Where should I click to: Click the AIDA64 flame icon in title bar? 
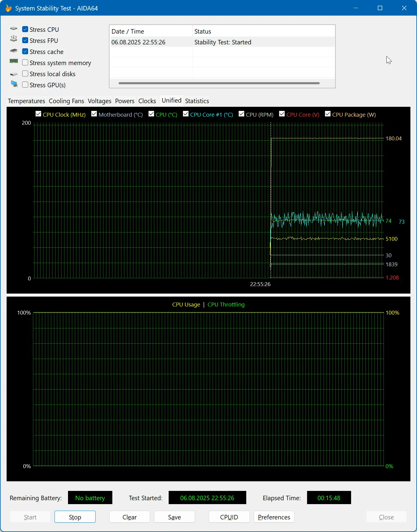click(x=8, y=8)
